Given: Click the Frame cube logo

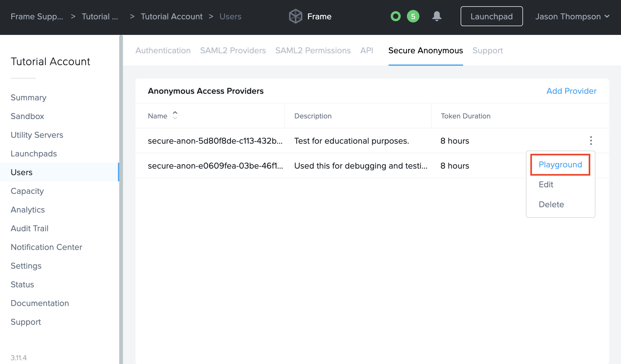Looking at the screenshot, I should [295, 16].
